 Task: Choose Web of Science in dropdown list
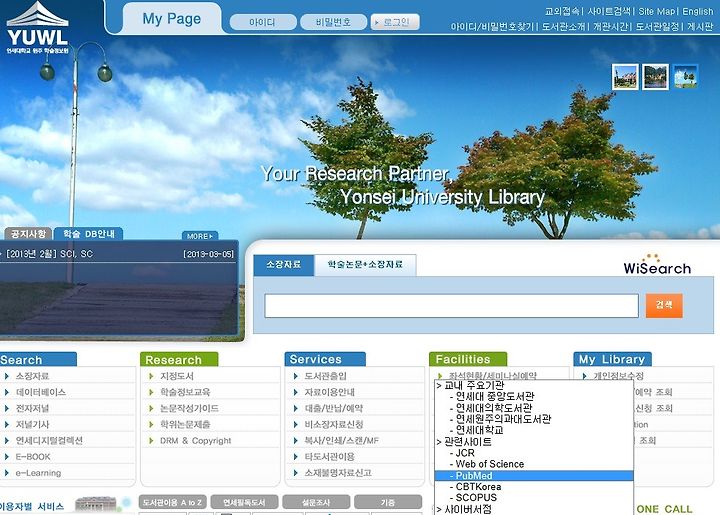[x=534, y=464]
